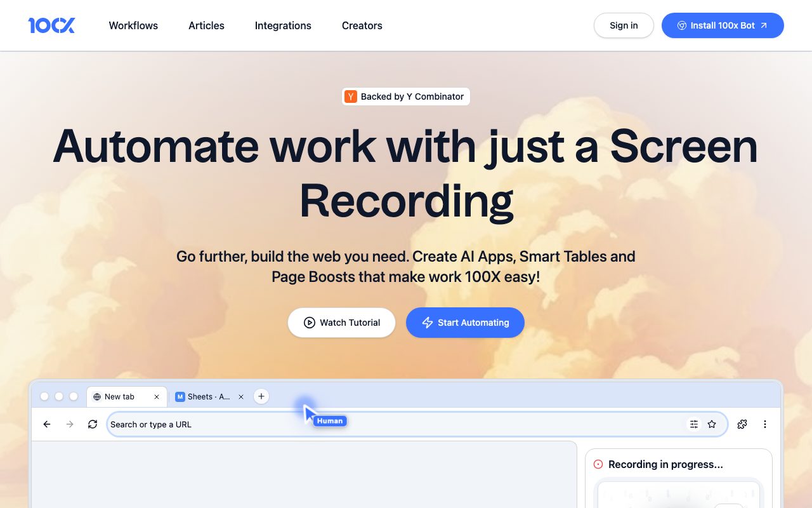Select the New tab browser tab
The width and height of the screenshot is (812, 508).
point(127,396)
